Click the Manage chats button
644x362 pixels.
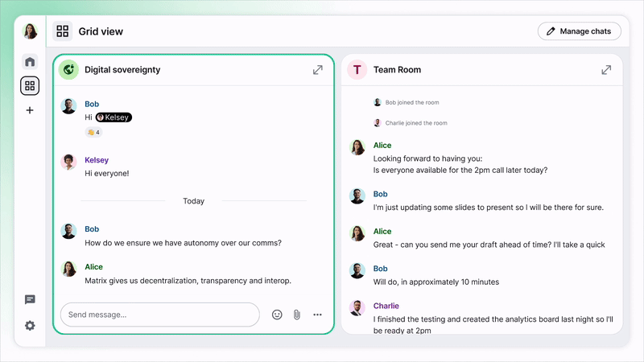[579, 31]
